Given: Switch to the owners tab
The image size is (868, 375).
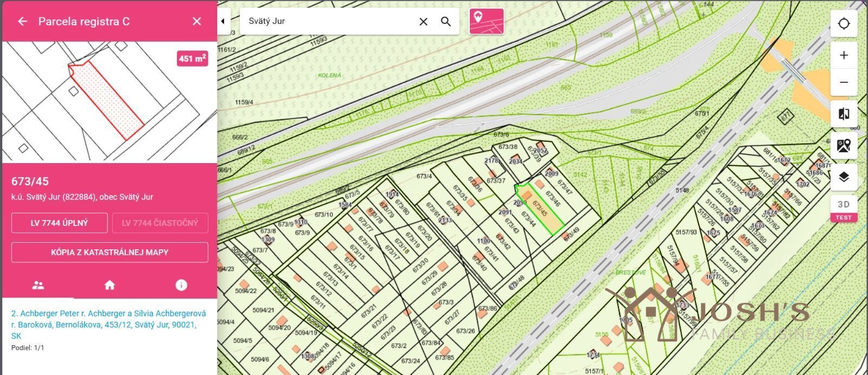Looking at the screenshot, I should pos(38,285).
